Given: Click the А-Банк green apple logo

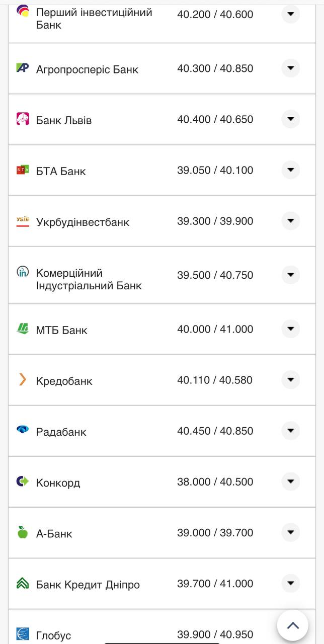Looking at the screenshot, I should (23, 532).
